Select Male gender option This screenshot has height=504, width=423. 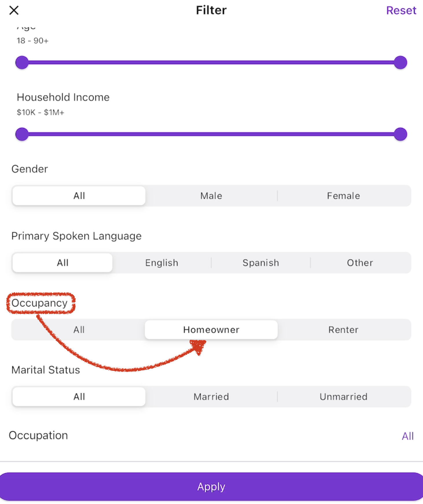[x=211, y=196]
